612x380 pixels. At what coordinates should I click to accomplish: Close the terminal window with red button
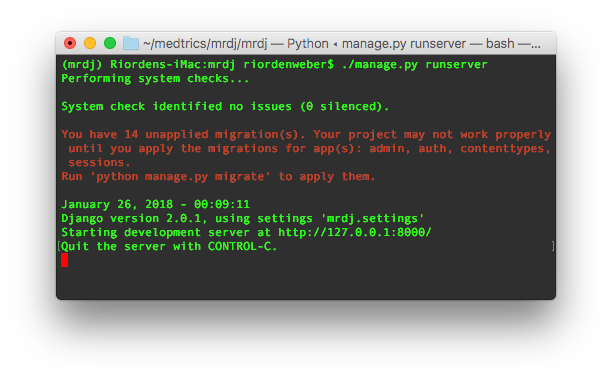click(x=70, y=43)
